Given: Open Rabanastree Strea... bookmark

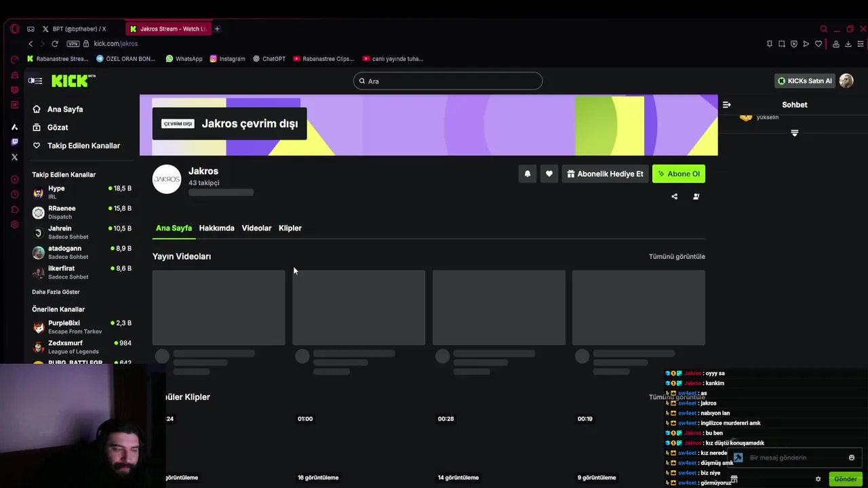Looking at the screenshot, I should point(58,59).
